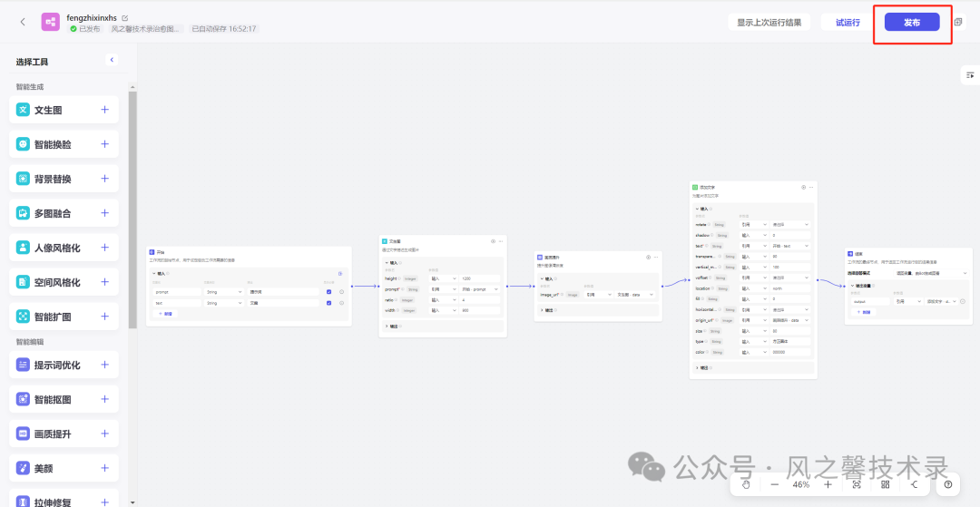Open the location value-type dropdown in 添加文字
The height and width of the screenshot is (507, 980).
coord(753,288)
